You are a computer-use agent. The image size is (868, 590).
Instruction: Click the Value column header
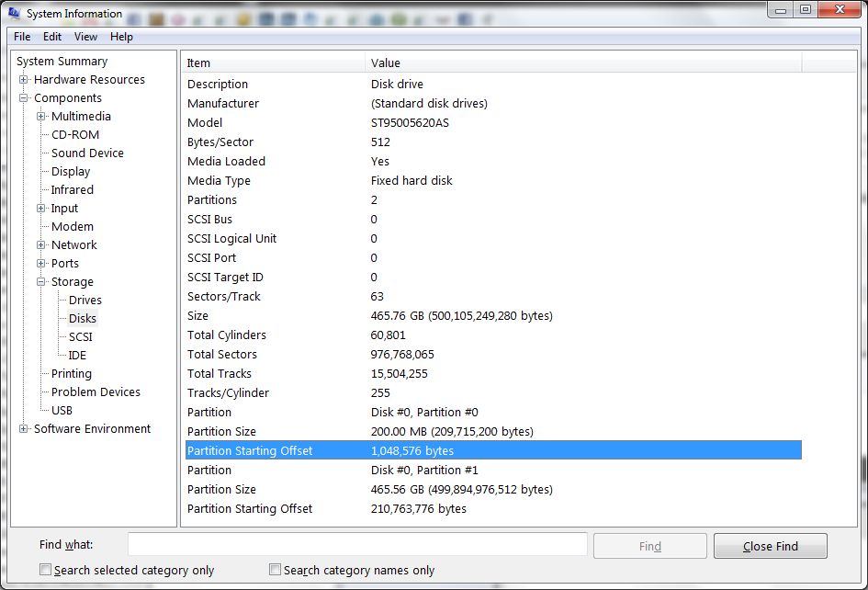click(583, 62)
